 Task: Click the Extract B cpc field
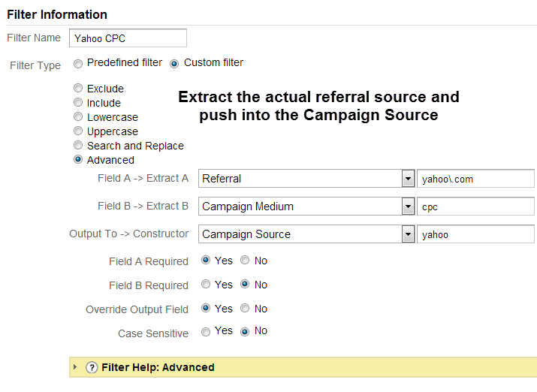[x=475, y=207]
